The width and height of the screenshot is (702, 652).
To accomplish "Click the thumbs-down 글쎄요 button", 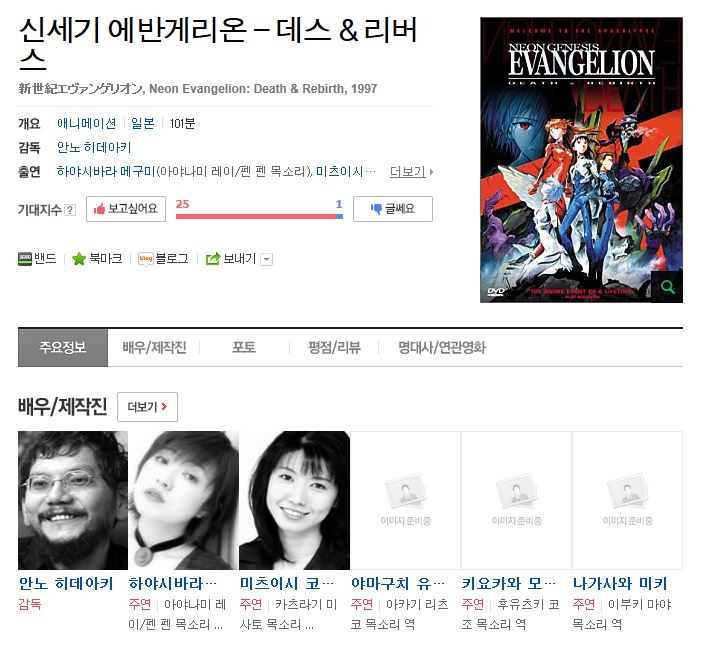I will 393,209.
